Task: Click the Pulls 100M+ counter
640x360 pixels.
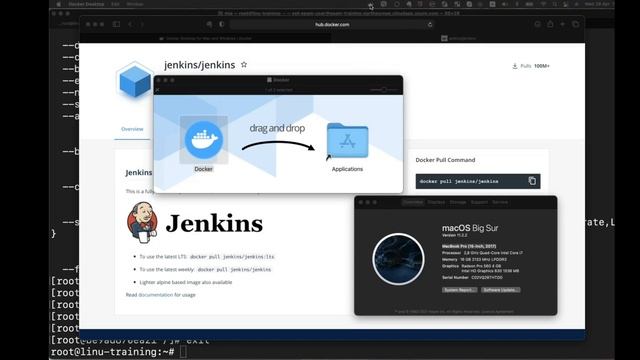Action: (531, 66)
